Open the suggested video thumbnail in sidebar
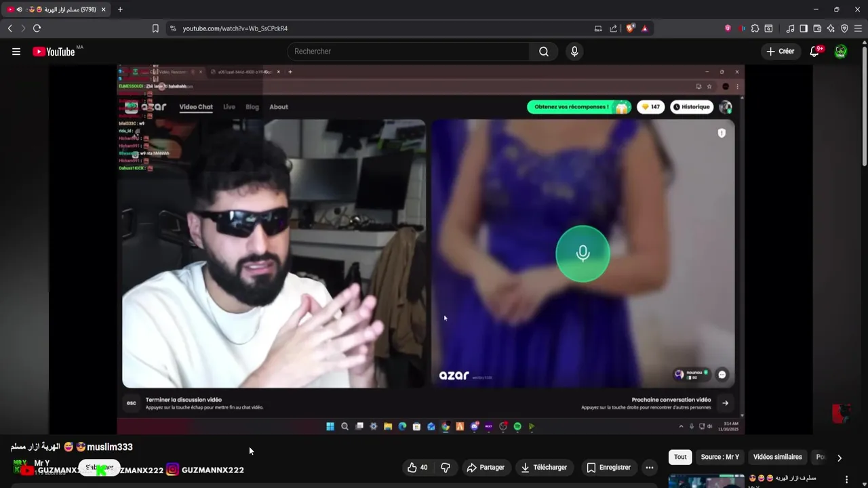868x488 pixels. (x=706, y=481)
